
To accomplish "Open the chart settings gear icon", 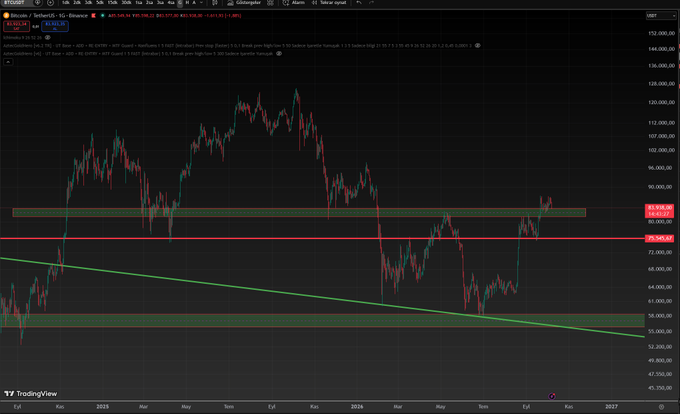I will click(x=661, y=407).
